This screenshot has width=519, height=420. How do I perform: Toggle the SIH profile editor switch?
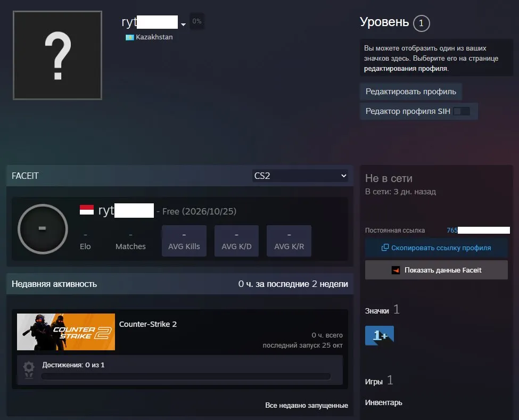462,111
